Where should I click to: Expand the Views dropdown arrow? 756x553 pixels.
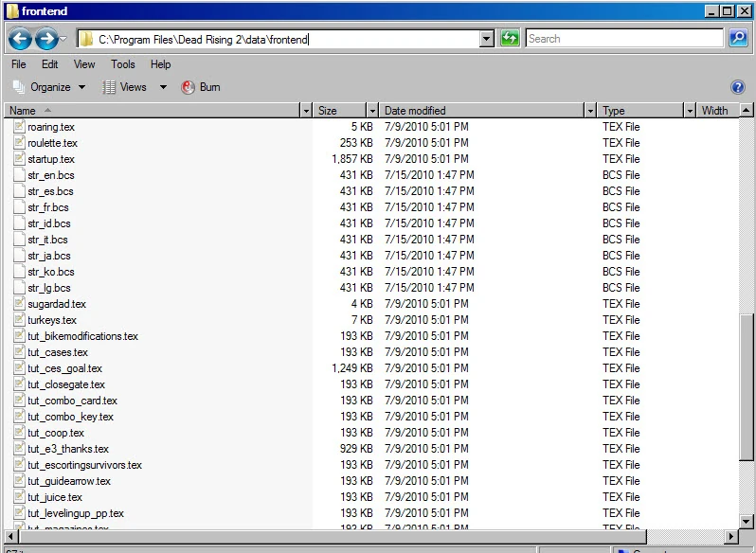point(163,87)
